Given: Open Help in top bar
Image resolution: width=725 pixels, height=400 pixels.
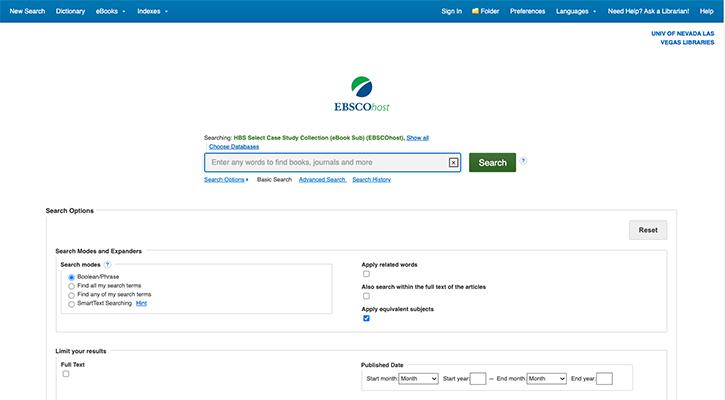Looking at the screenshot, I should [707, 11].
